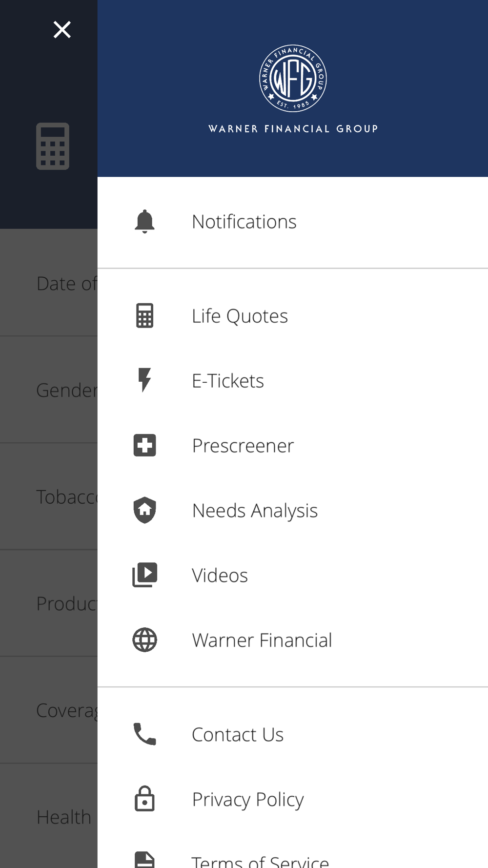
Task: Tap the Needs Analysis shield icon
Action: pyautogui.click(x=144, y=510)
